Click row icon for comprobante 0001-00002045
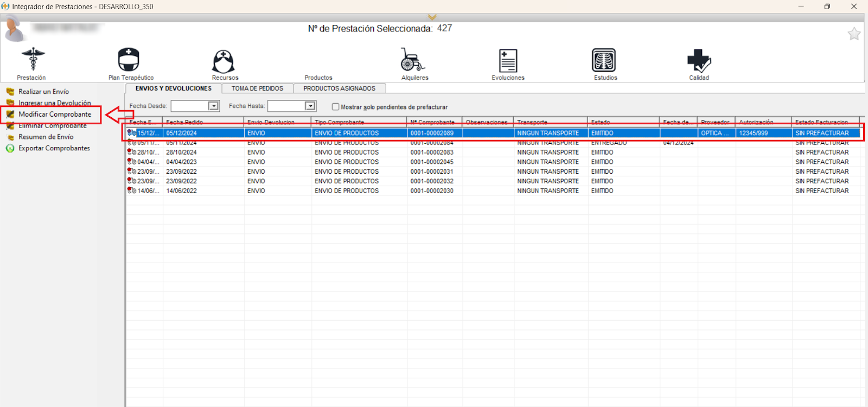 click(x=132, y=162)
